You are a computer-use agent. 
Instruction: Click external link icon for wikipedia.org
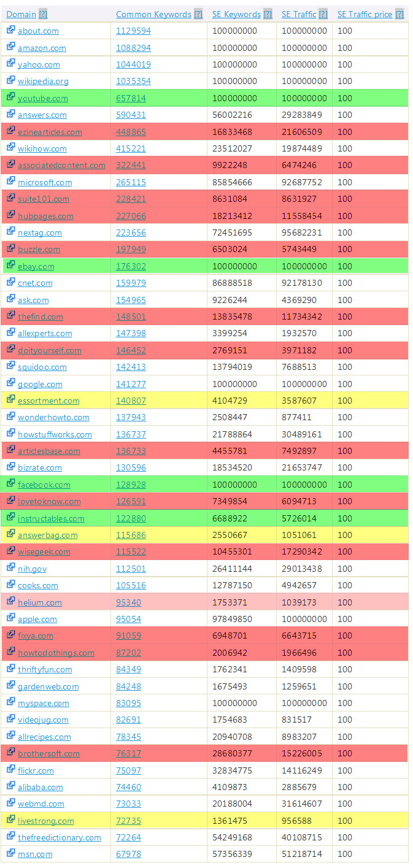pos(11,80)
